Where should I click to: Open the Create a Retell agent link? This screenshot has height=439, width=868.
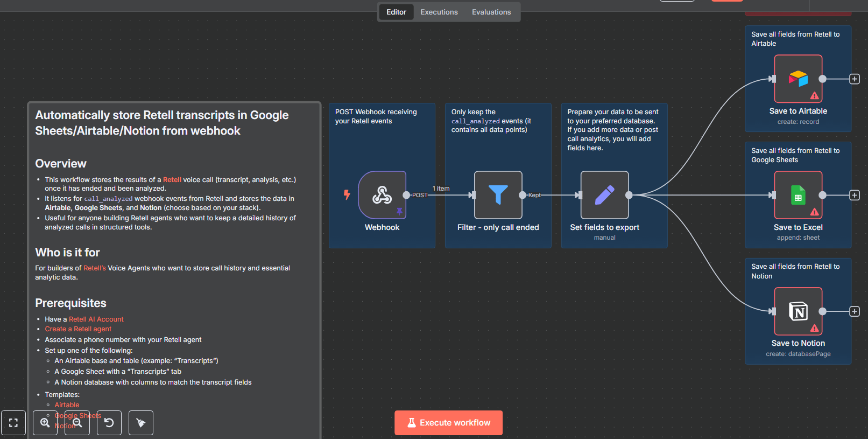pyautogui.click(x=78, y=329)
